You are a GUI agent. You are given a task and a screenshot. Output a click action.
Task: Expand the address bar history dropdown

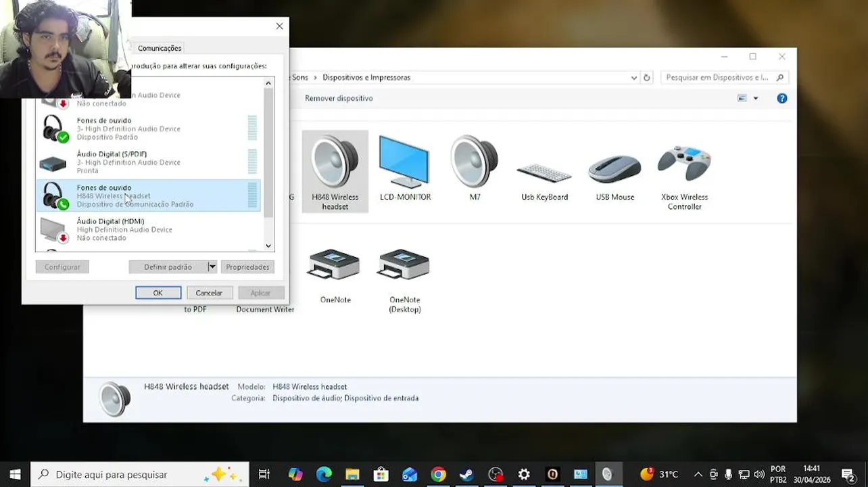click(633, 78)
